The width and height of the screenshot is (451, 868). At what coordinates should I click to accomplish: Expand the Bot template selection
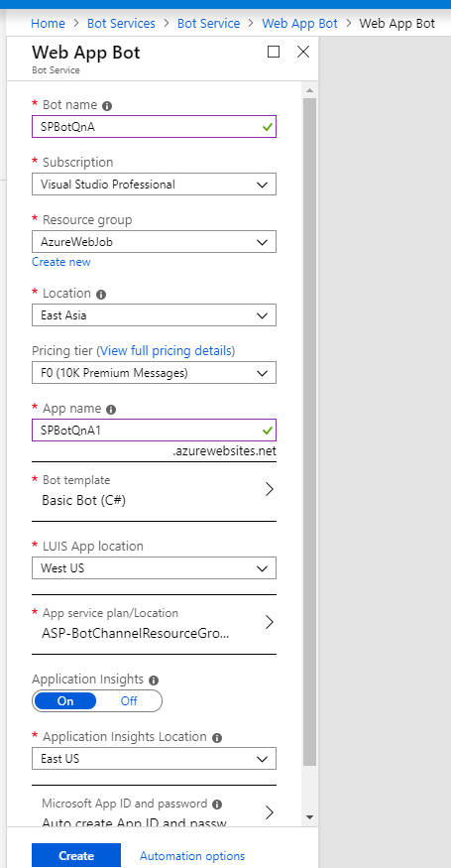point(154,491)
